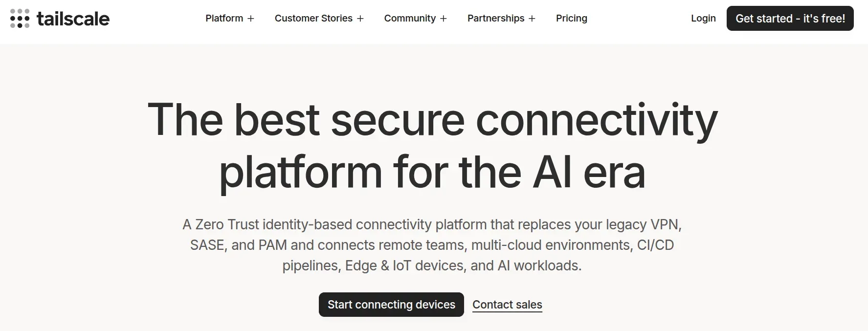Click Login in the header

(703, 19)
